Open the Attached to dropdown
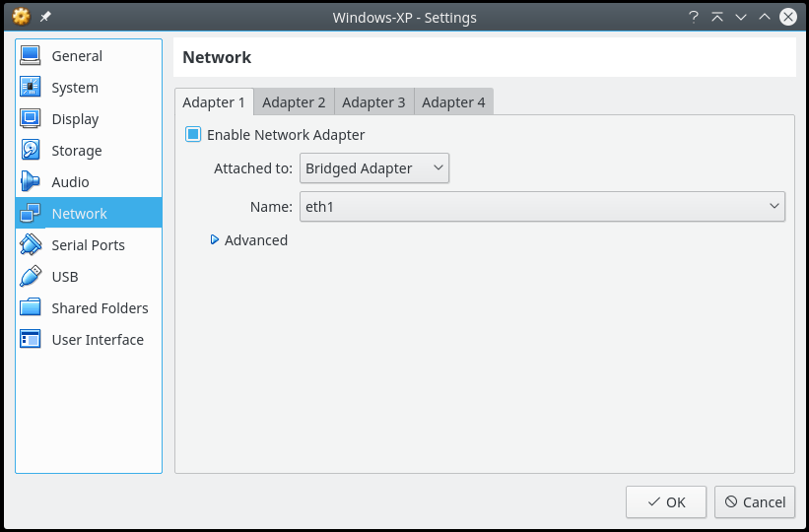 tap(373, 168)
